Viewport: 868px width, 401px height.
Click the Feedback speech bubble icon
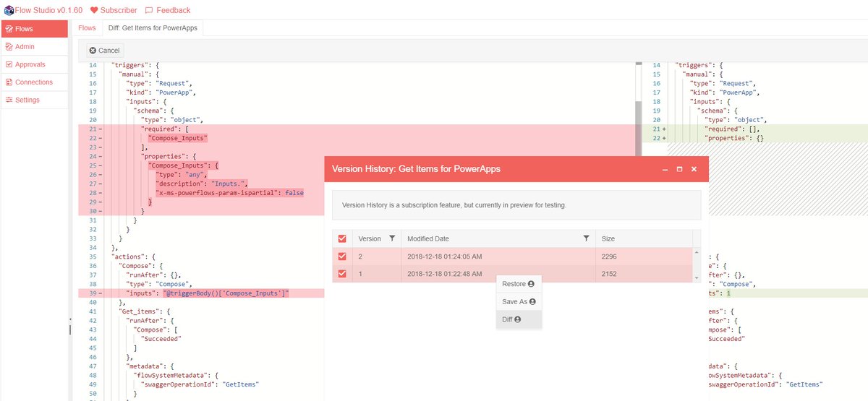[149, 10]
